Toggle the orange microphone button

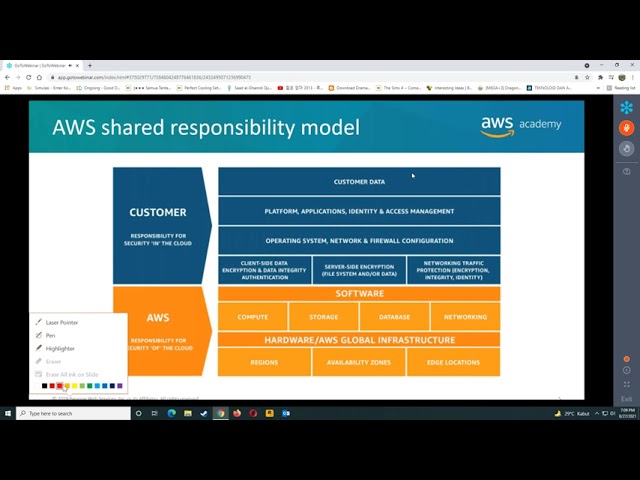[x=626, y=128]
